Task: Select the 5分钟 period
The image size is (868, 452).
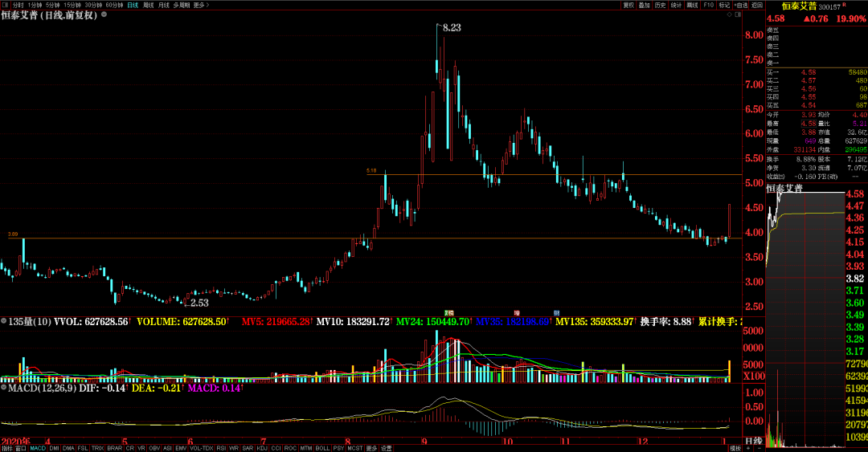Action: pos(52,5)
